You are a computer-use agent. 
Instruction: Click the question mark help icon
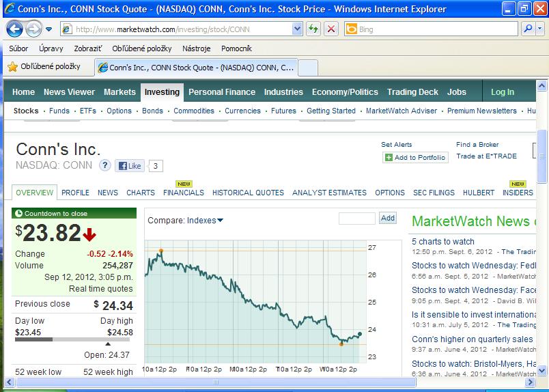click(104, 165)
